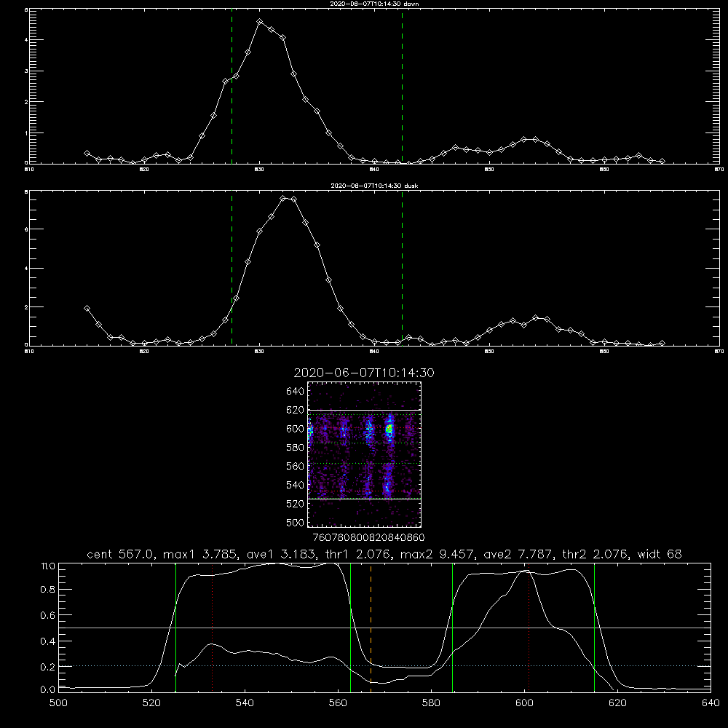Click the first diamond marker of the dusk curve

coord(87,308)
